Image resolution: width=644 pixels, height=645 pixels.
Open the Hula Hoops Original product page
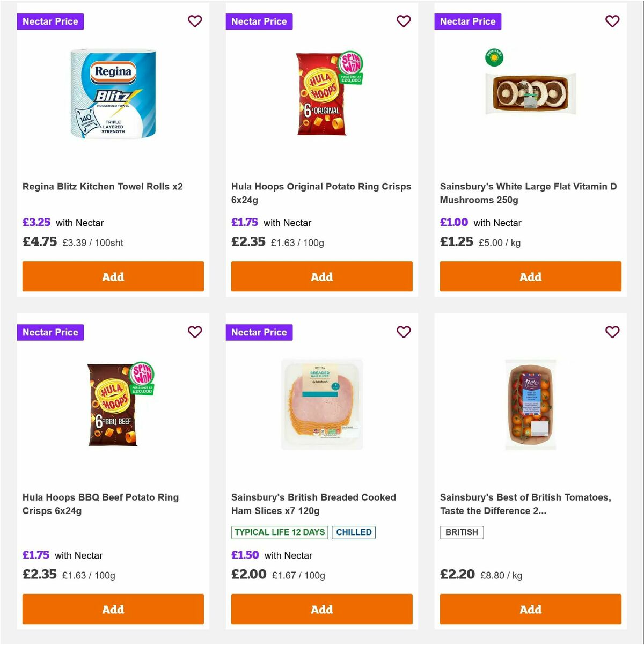[321, 193]
